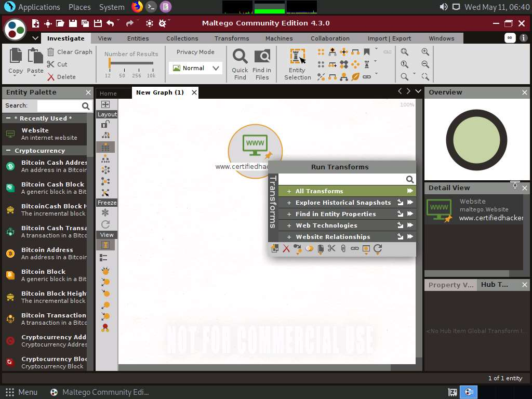Click Quick Find magnifier
532x399 pixels.
240,64
